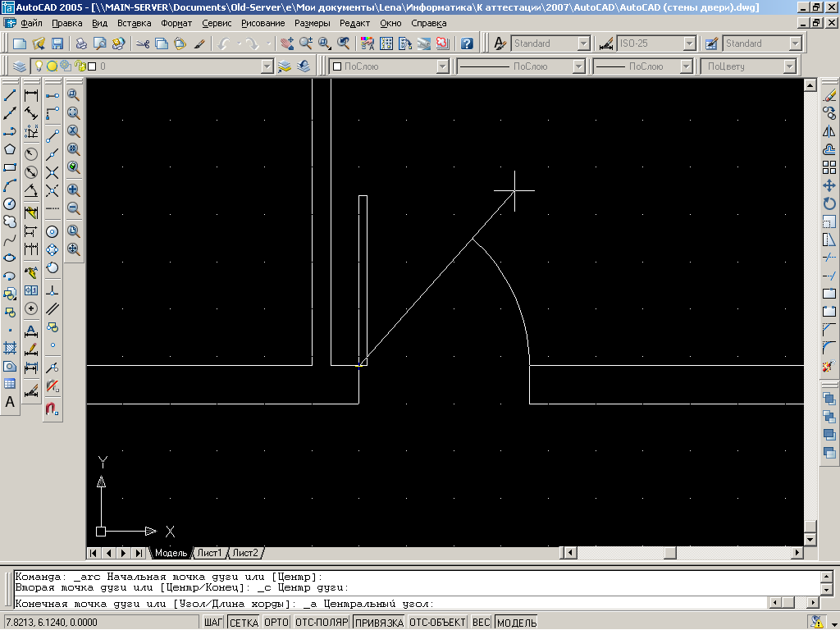The image size is (840, 630).
Task: Select the Fillet tool
Action: tap(829, 348)
